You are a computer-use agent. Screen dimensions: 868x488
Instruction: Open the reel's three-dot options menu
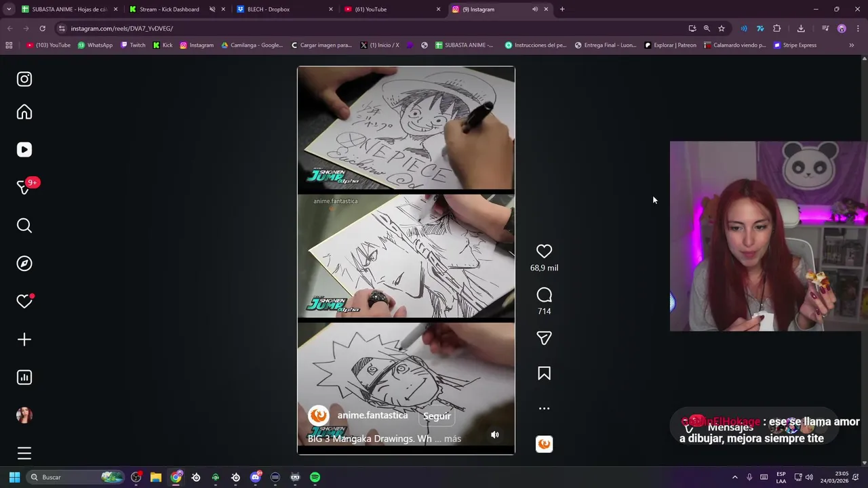[x=544, y=409]
